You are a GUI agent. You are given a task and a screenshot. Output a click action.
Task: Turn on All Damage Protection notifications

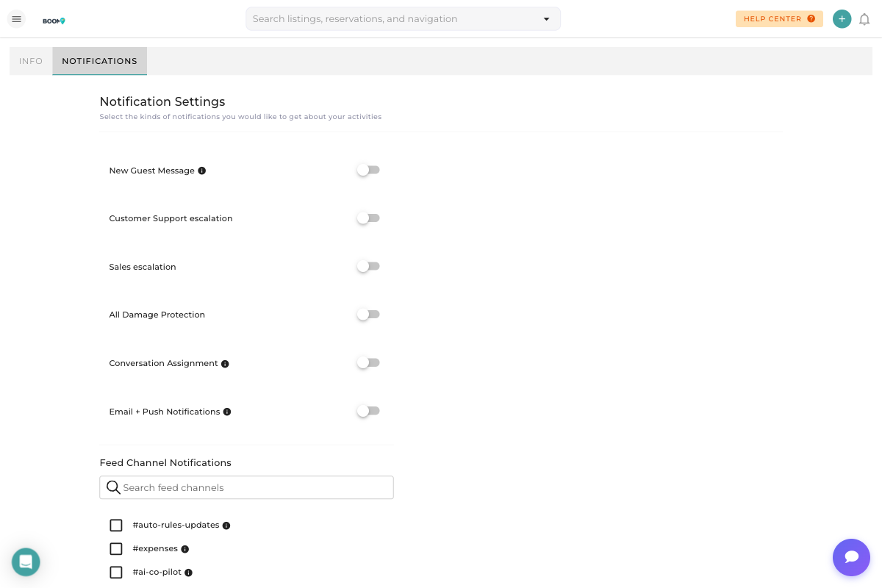click(368, 314)
